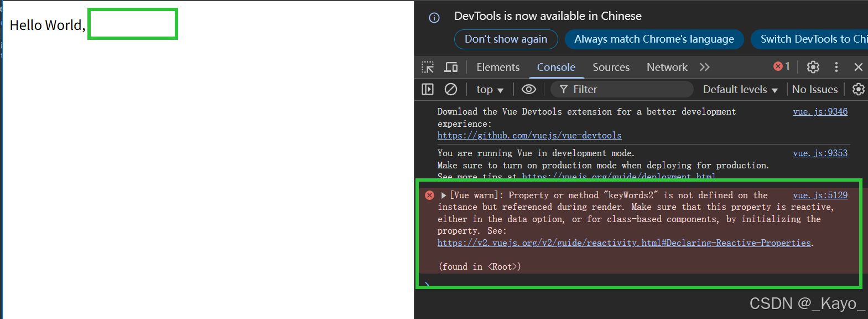Image resolution: width=868 pixels, height=319 pixels.
Task: Expand the Vue warn message triangle
Action: [x=444, y=195]
